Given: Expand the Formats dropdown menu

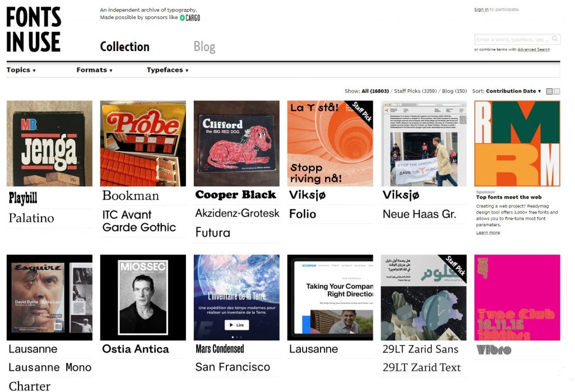Looking at the screenshot, I should tap(94, 70).
